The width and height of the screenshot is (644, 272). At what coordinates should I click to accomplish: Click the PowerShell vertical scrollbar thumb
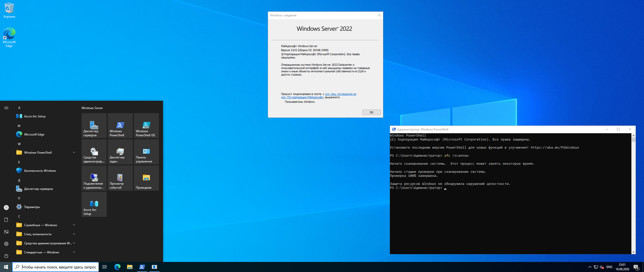[633, 140]
